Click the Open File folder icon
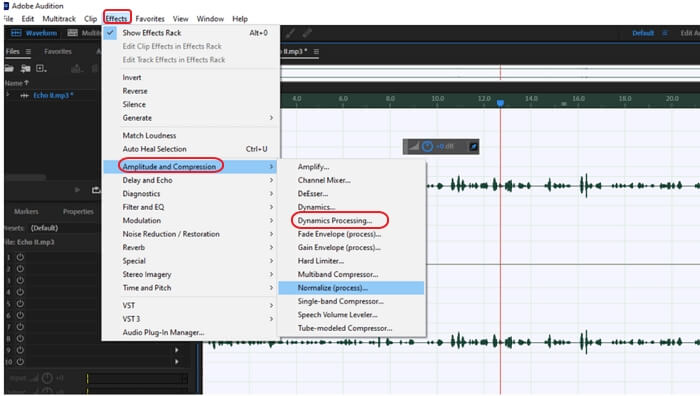 (x=9, y=68)
